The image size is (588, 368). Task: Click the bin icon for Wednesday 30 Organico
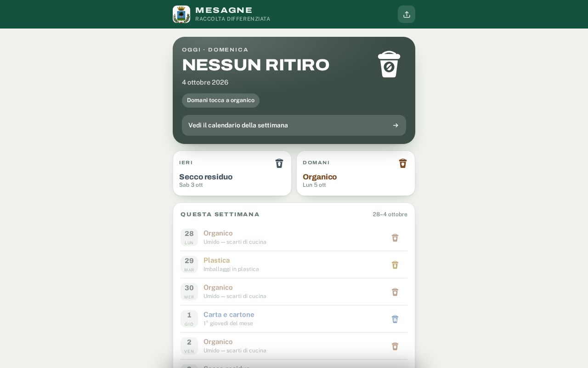(x=395, y=292)
